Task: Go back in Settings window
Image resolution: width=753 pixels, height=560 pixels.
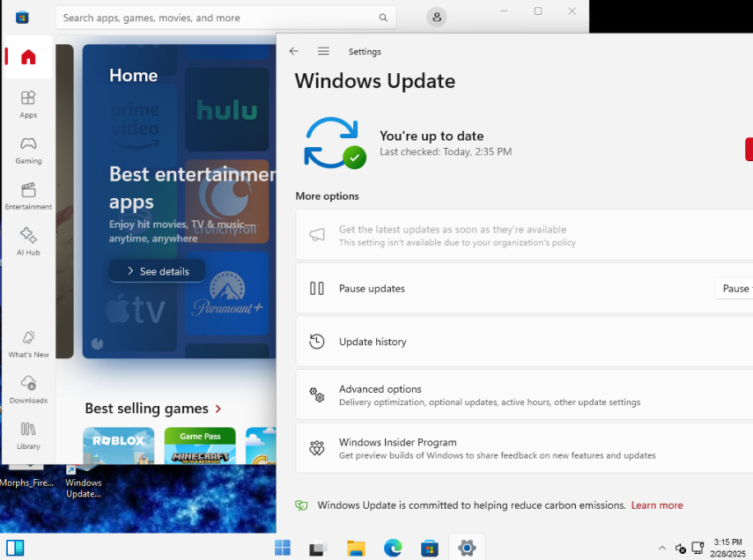Action: 294,51
